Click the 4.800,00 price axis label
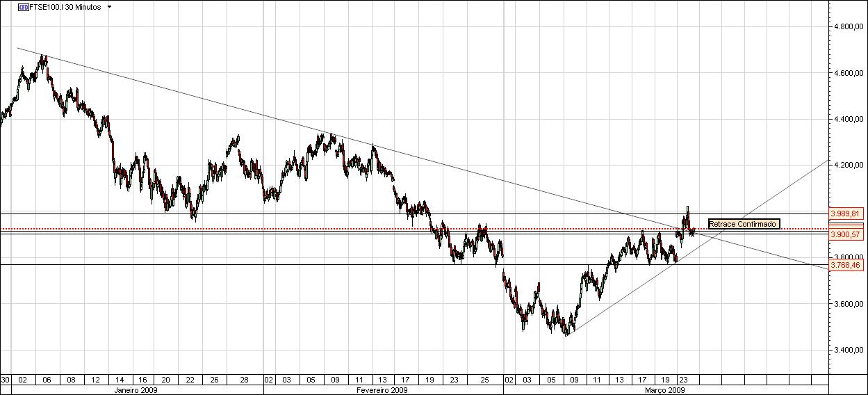The height and width of the screenshot is (395, 868). tap(848, 27)
